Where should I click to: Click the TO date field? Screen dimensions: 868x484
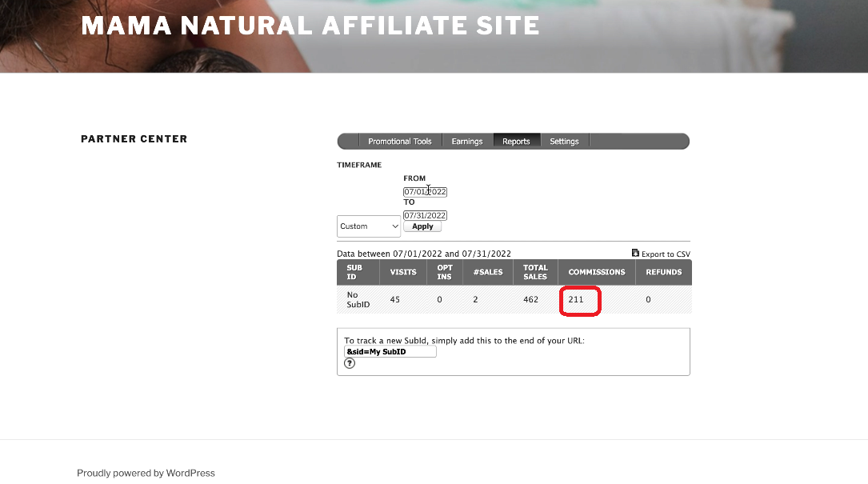pos(425,215)
